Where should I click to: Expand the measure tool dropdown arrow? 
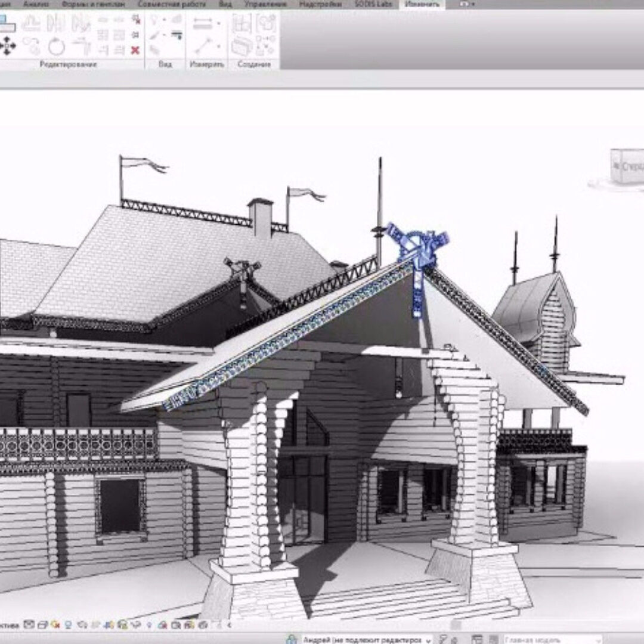219,24
